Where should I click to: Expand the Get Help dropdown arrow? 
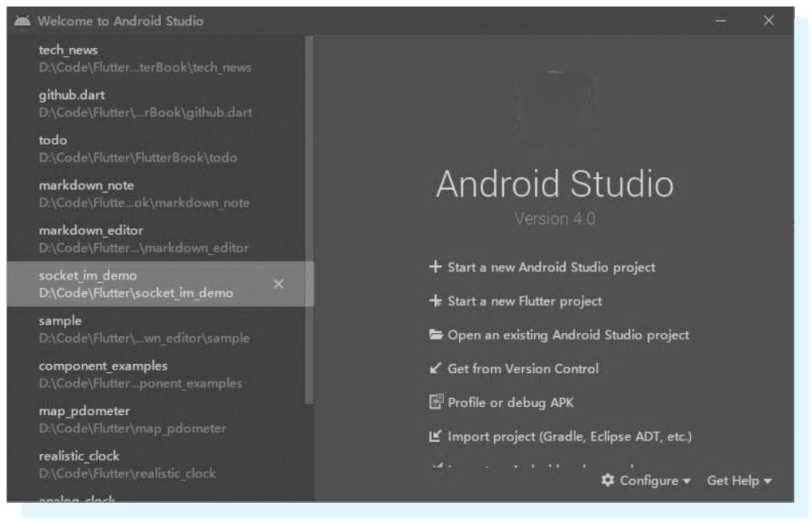pos(767,481)
